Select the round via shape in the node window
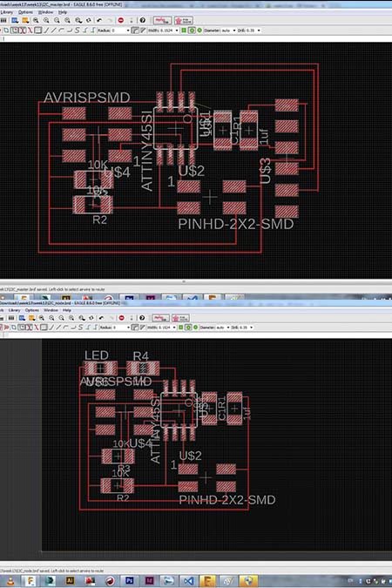This screenshot has width=392, height=588. pyautogui.click(x=188, y=328)
